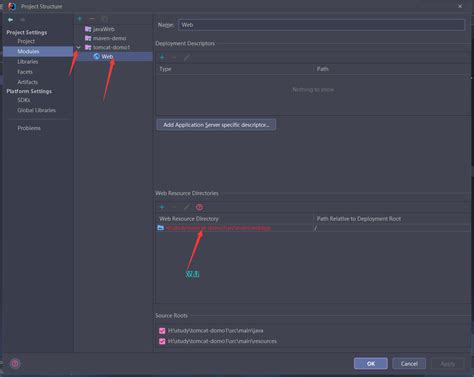Uncheck the src\main\resources source root checkbox
Image resolution: width=474 pixels, height=377 pixels.
pos(162,341)
